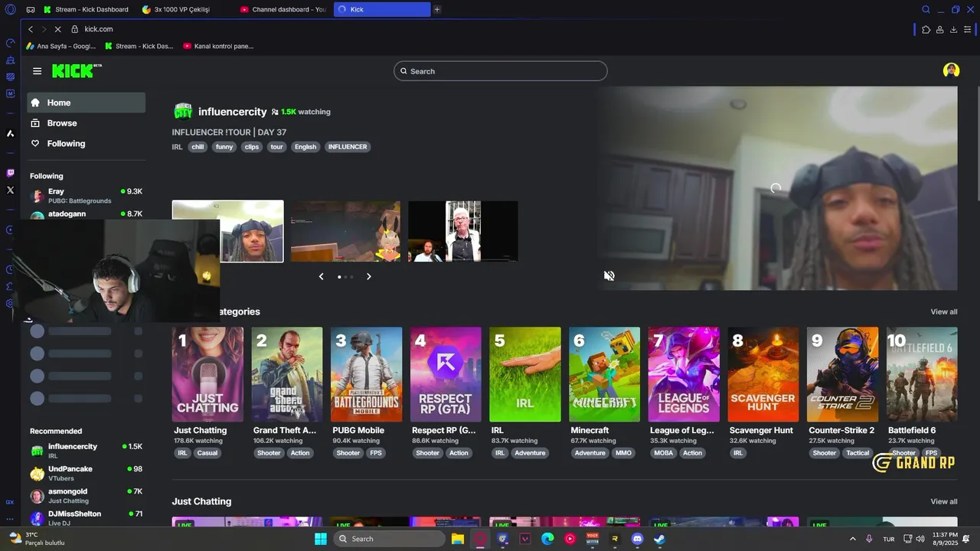Open Microsoft Edge from the taskbar
Image resolution: width=980 pixels, height=551 pixels.
tap(547, 539)
